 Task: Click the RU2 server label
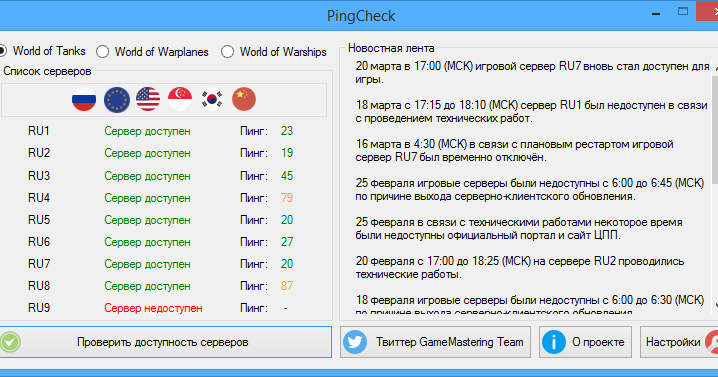pos(39,153)
